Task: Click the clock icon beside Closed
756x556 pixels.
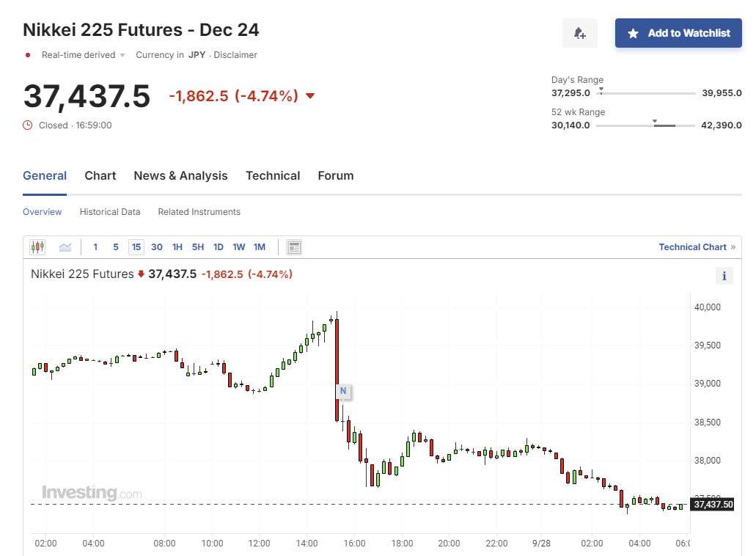Action: pyautogui.click(x=28, y=125)
